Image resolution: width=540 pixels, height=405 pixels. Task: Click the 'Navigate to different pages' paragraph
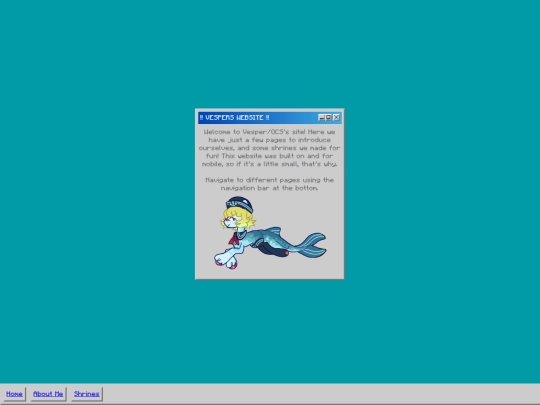click(269, 184)
